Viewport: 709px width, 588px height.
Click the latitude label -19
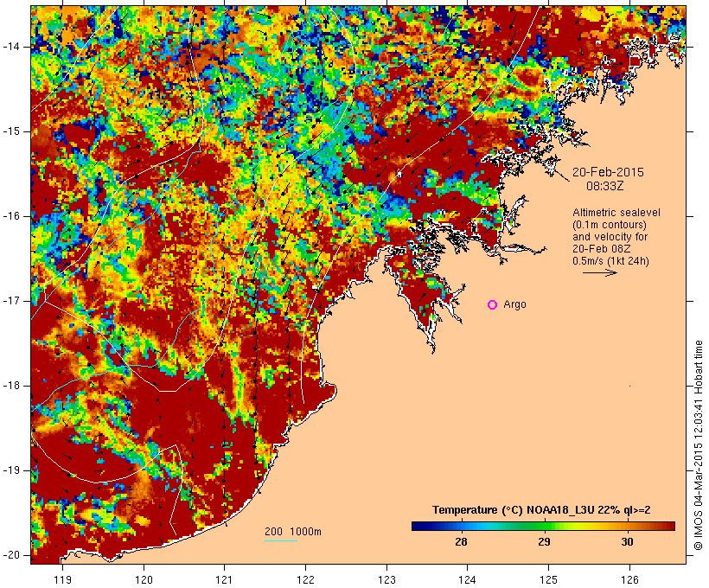click(x=11, y=470)
